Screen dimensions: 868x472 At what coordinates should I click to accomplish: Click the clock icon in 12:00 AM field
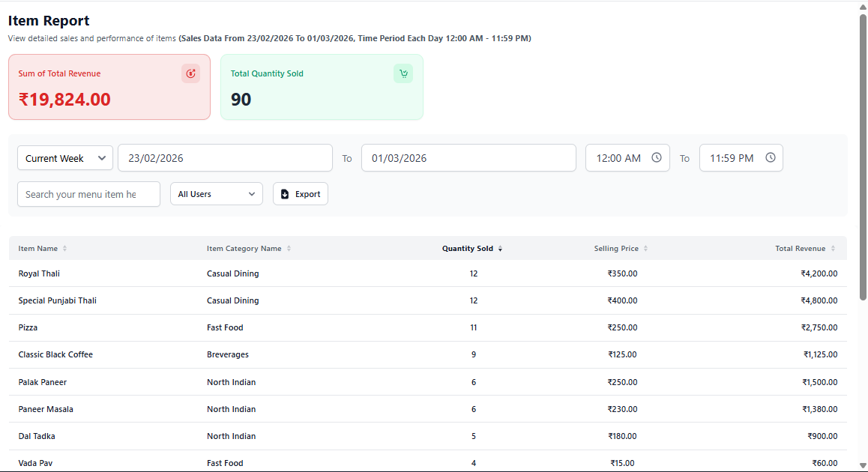(x=657, y=158)
